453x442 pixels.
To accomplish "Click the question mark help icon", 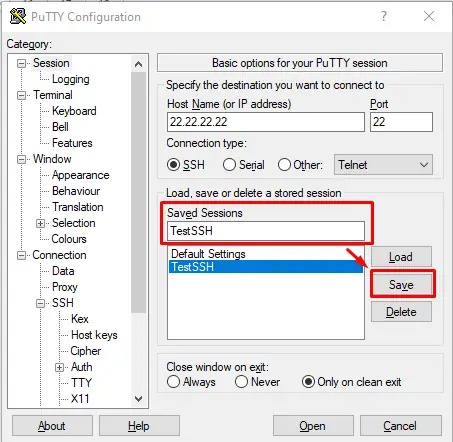I will [384, 16].
